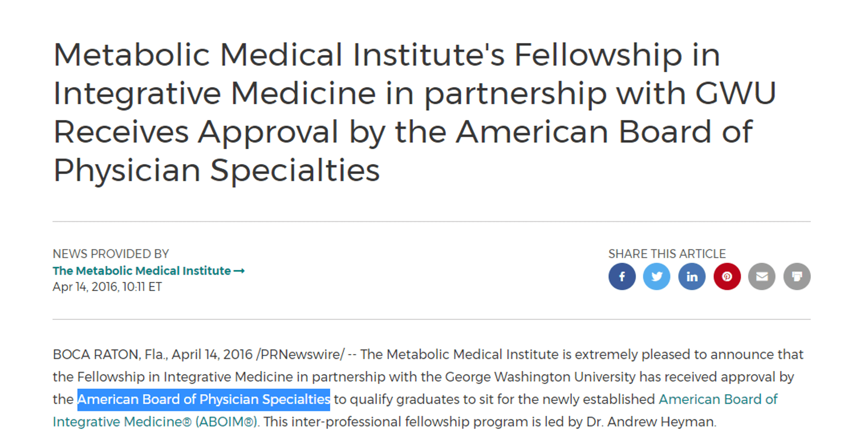Open The Metabolic Medical Institute news link
The width and height of the screenshot is (868, 444).
(x=142, y=271)
